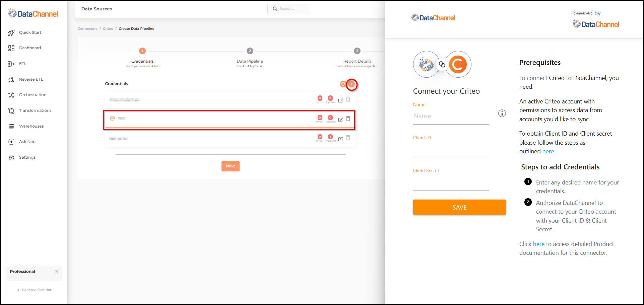Select the first credential row with 7 pipelines

230,100
